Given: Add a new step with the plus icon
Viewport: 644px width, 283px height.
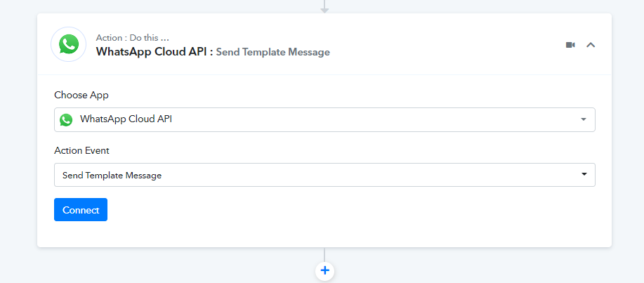Looking at the screenshot, I should 325,270.
